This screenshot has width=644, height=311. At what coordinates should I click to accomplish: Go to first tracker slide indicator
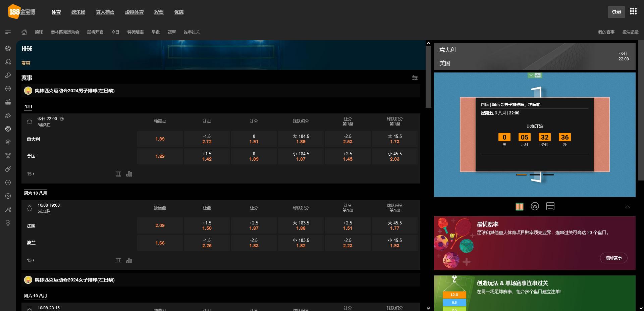point(522,175)
